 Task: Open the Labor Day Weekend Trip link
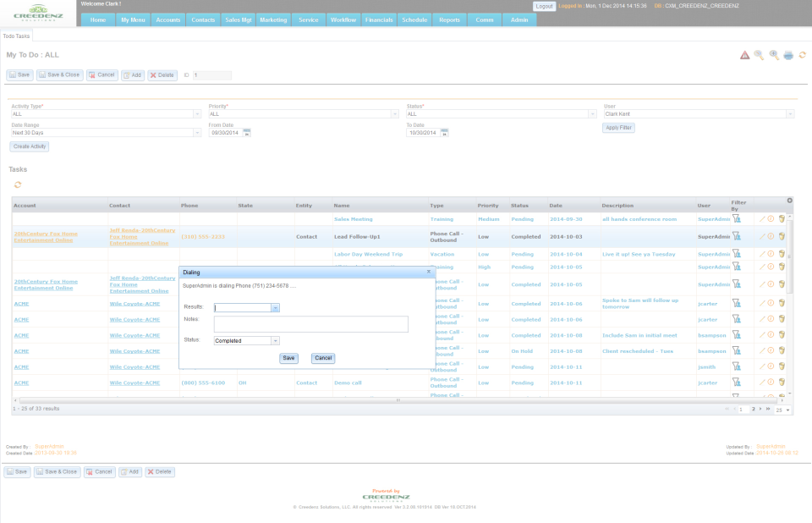tap(369, 254)
